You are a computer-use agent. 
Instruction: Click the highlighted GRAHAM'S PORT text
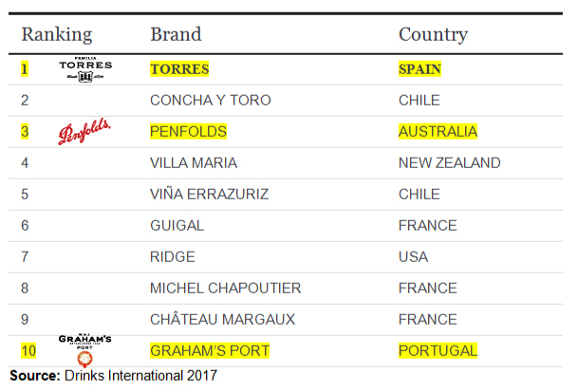click(210, 350)
